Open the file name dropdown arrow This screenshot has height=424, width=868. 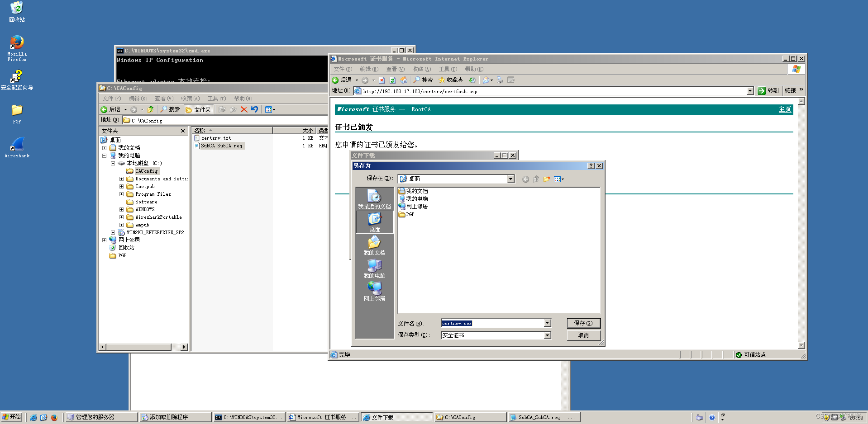(x=547, y=323)
